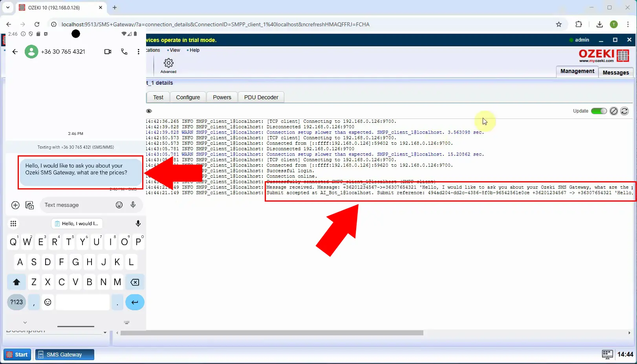The image size is (637, 364).
Task: Select the PDU Decoder tab
Action: [261, 97]
